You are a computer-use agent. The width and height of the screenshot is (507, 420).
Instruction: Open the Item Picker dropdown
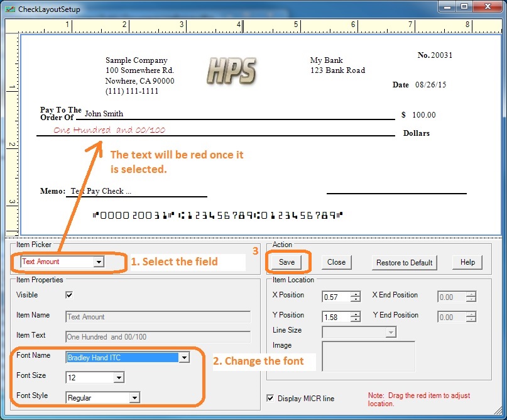pos(99,262)
